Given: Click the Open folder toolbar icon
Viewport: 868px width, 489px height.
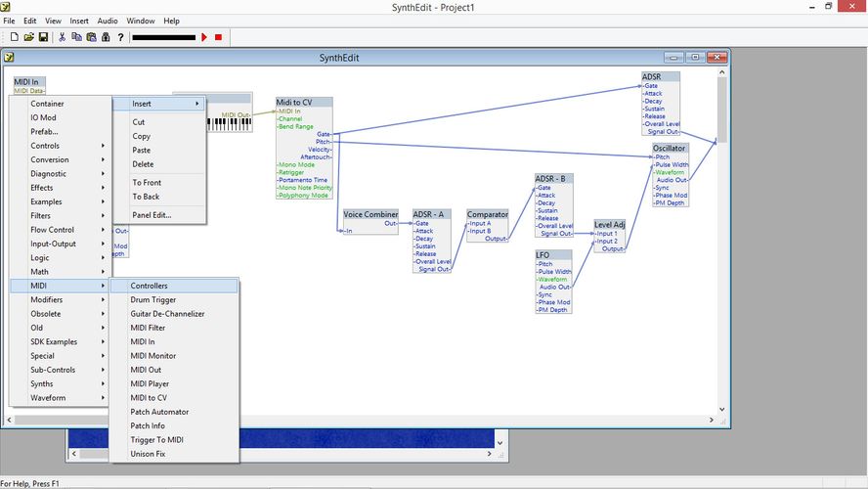Looking at the screenshot, I should click(x=29, y=37).
